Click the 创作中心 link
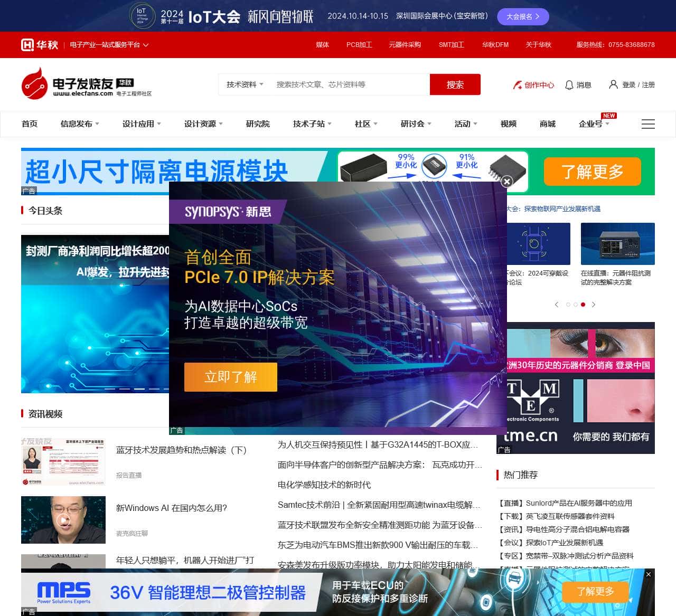676x616 pixels. pyautogui.click(x=539, y=85)
